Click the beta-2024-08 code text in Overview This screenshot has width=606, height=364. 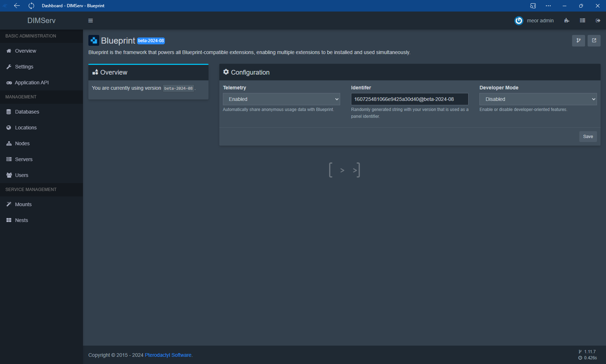(x=179, y=88)
